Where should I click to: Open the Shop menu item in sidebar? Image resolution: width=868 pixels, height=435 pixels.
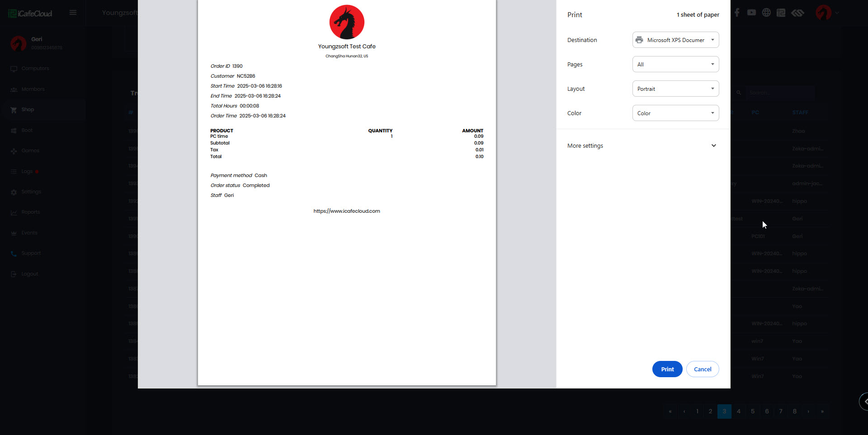43,110
